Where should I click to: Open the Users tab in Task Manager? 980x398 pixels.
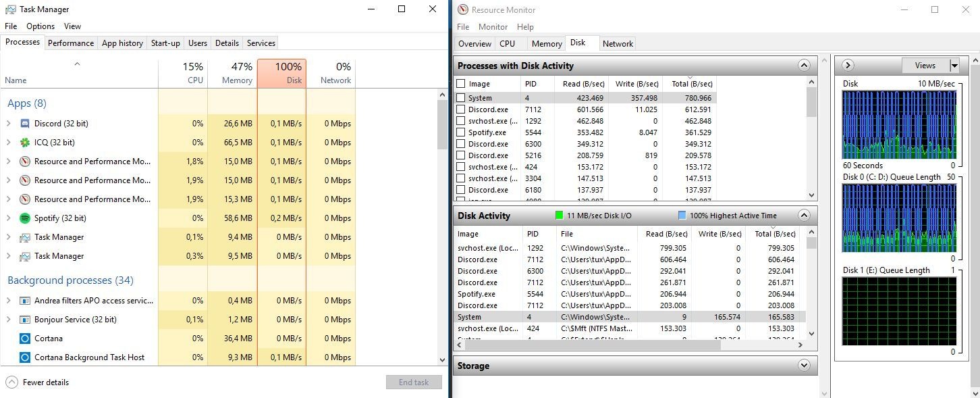198,43
